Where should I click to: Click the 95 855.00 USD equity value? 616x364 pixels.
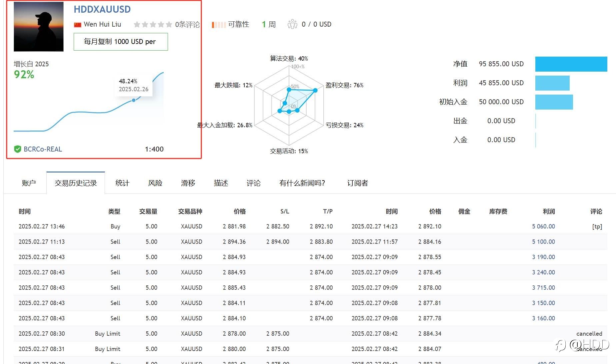tap(501, 64)
